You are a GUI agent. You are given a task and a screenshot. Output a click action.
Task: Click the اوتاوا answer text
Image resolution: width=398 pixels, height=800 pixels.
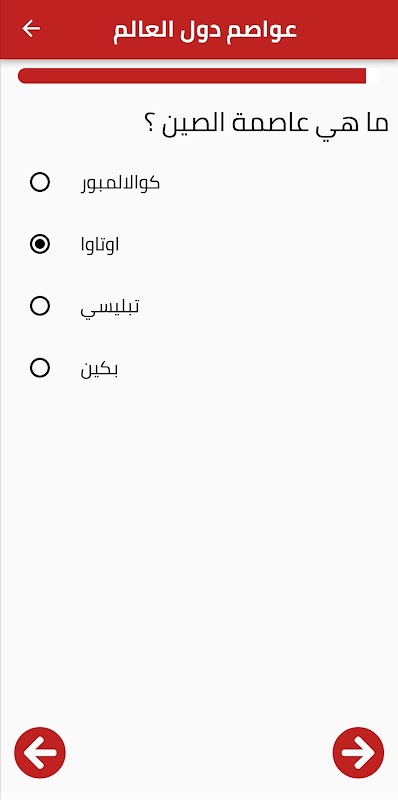click(100, 245)
